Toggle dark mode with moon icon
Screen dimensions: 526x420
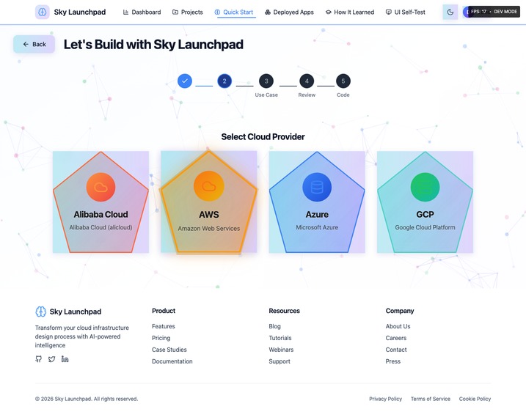click(x=450, y=12)
